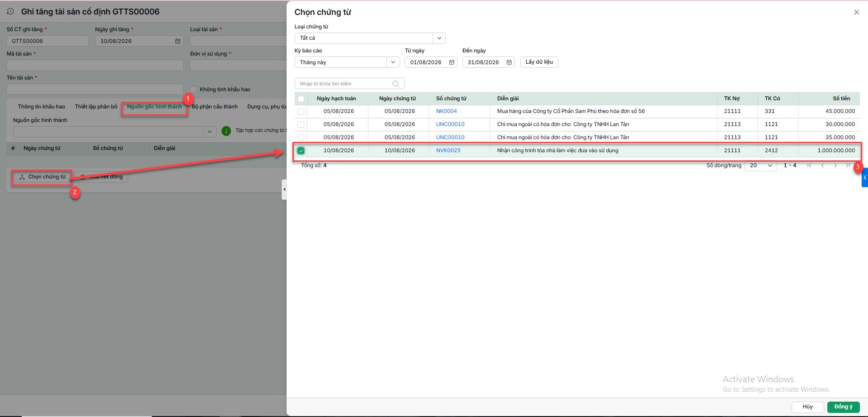Click the Ngày chứng từ header in the dialog

tap(397, 98)
